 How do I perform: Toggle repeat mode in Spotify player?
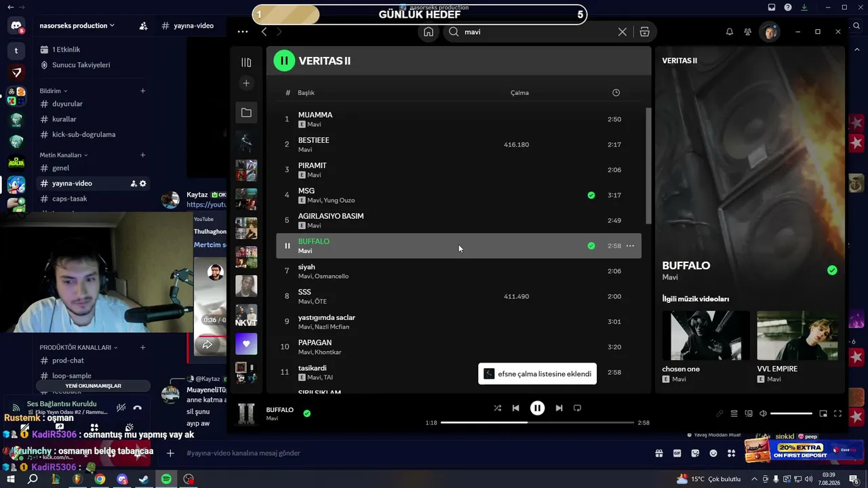pos(577,408)
